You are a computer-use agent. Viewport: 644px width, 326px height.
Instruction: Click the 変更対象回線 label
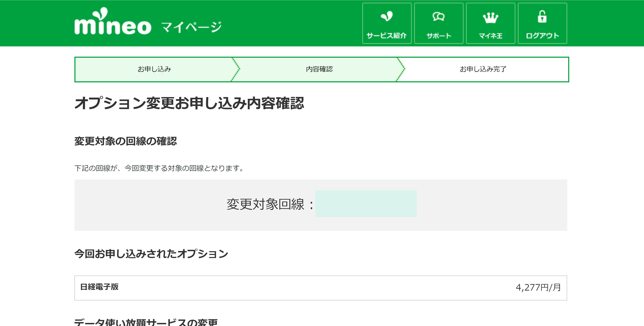[x=265, y=204]
